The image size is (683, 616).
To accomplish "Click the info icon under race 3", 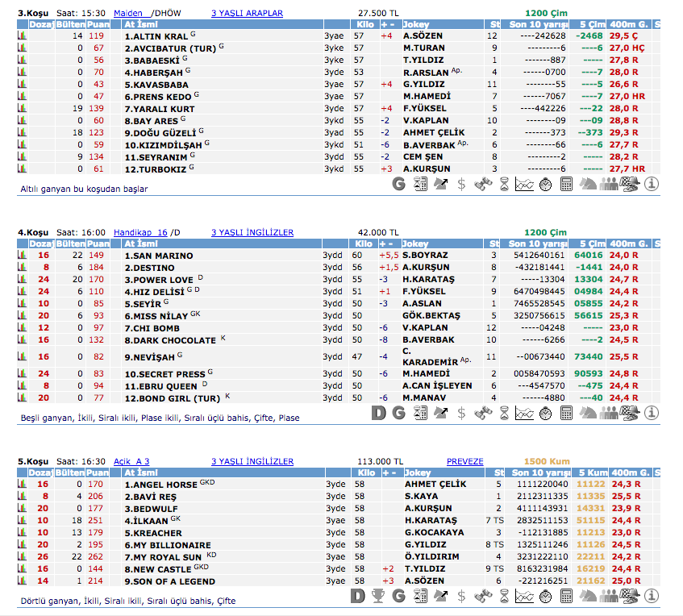I will (x=652, y=184).
